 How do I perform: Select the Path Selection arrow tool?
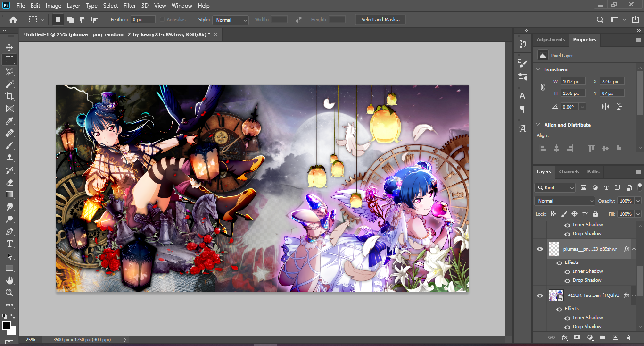9,256
